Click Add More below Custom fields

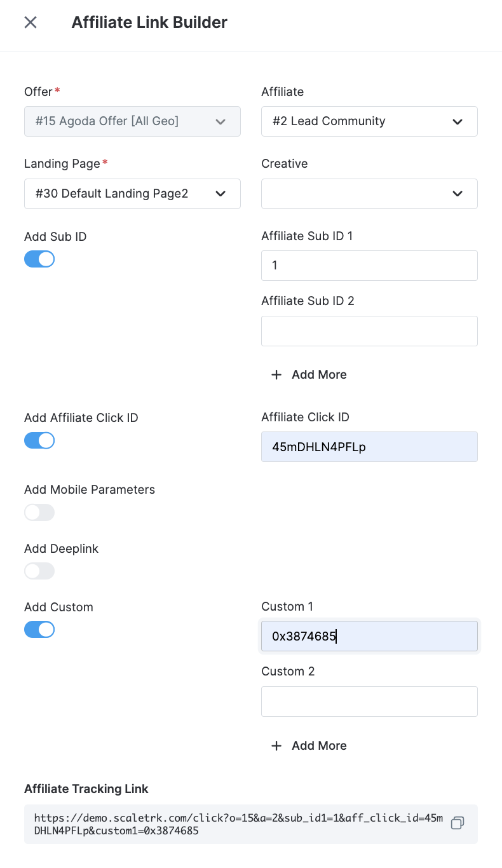tap(309, 746)
